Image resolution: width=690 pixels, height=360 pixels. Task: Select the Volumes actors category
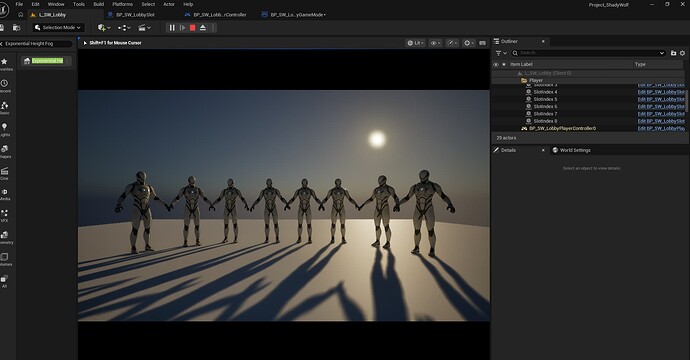point(5,260)
